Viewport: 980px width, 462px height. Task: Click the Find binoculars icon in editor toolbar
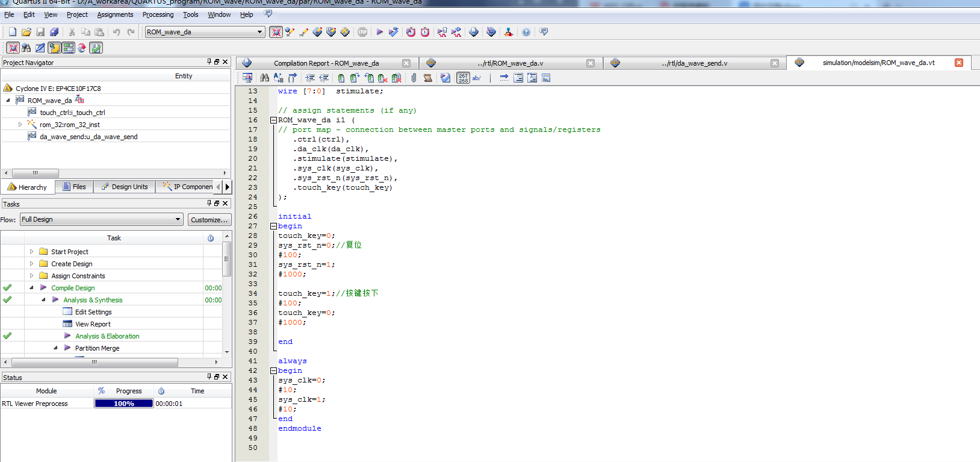coord(264,78)
